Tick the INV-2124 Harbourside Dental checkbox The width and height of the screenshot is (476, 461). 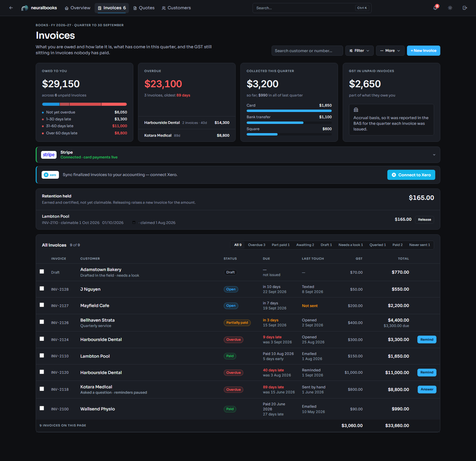[42, 339]
